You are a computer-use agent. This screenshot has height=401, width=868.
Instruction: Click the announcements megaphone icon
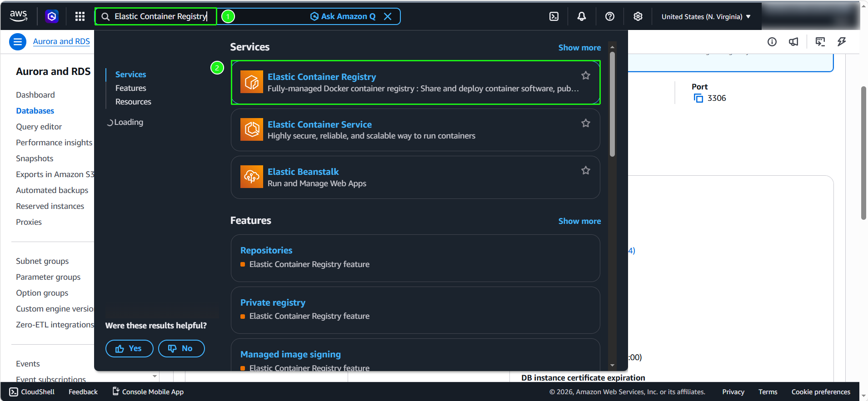click(x=793, y=42)
